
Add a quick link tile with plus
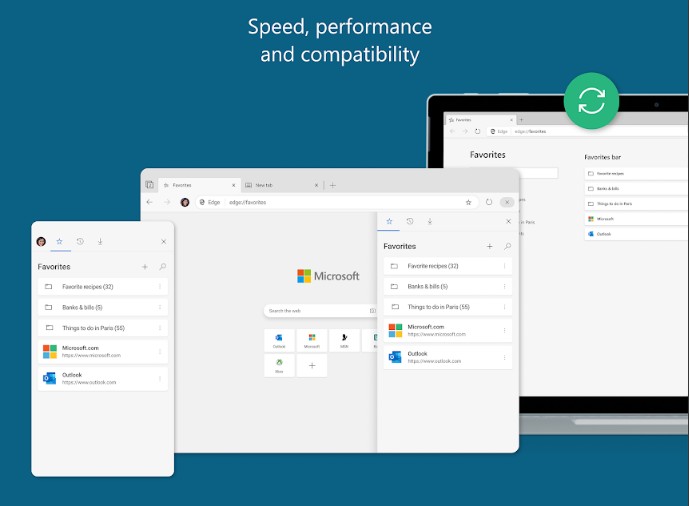point(312,365)
